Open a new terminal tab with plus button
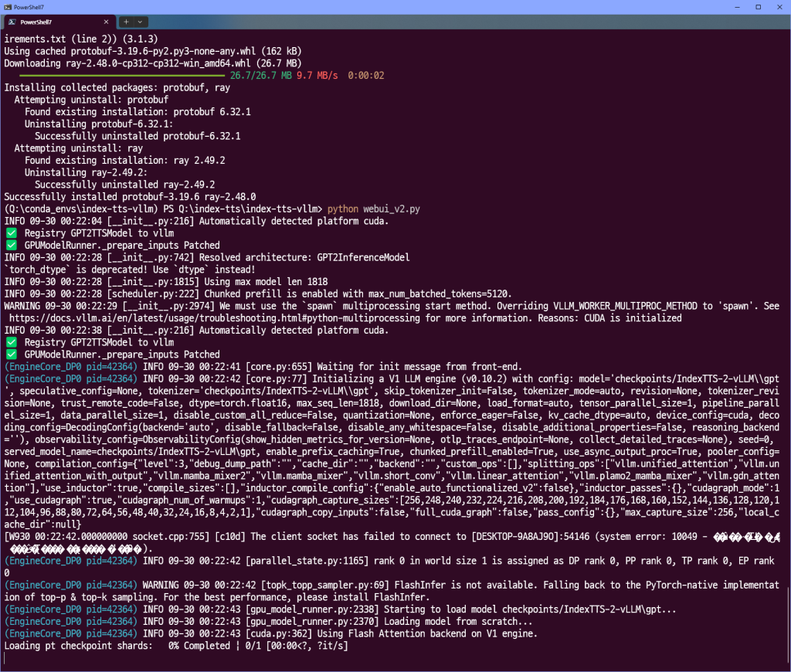 tap(126, 22)
